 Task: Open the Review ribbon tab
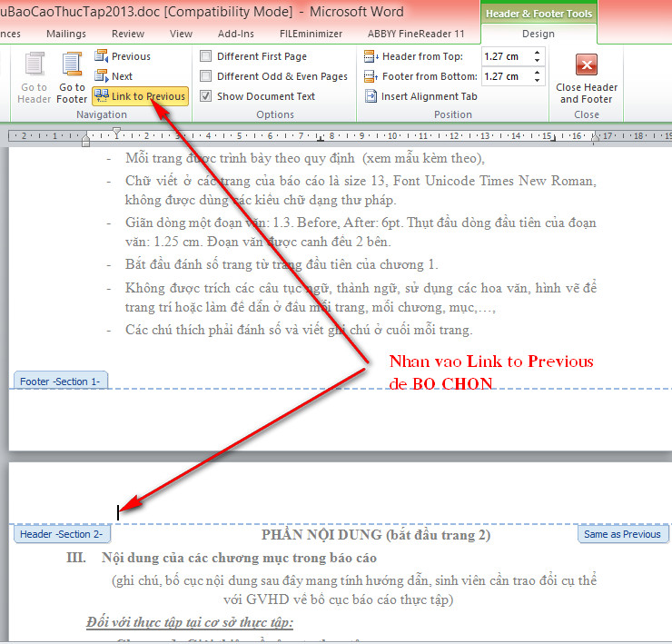point(128,34)
